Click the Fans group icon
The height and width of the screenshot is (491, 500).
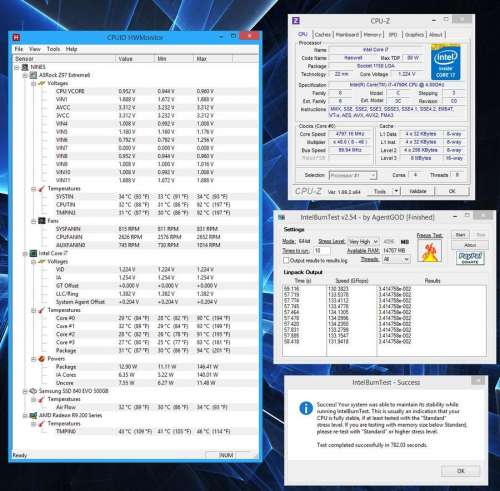[x=42, y=221]
